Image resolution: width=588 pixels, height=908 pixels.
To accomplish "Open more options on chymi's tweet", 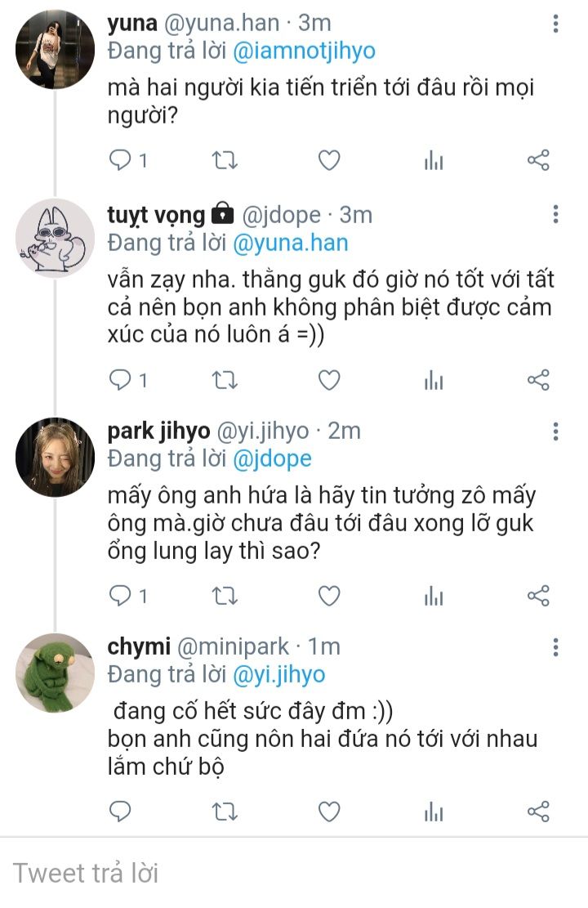I will pyautogui.click(x=555, y=647).
